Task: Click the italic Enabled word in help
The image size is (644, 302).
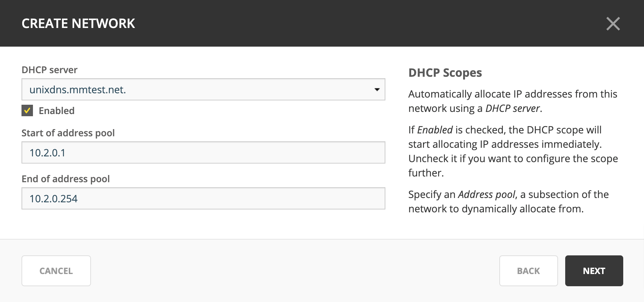Action: [435, 130]
